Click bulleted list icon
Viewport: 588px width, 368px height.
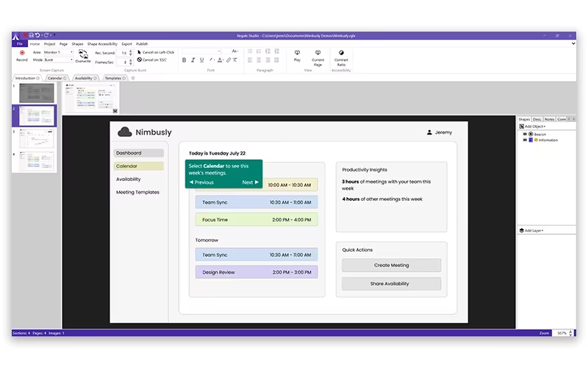click(x=250, y=52)
